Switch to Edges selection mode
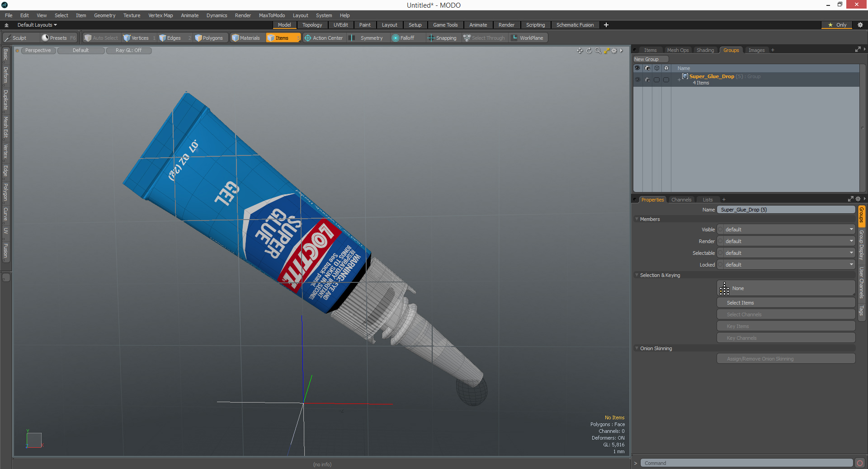Viewport: 868px width, 469px height. click(170, 38)
